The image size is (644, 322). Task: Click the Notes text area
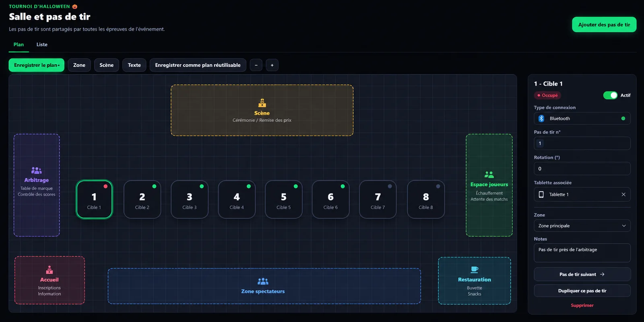click(x=582, y=253)
